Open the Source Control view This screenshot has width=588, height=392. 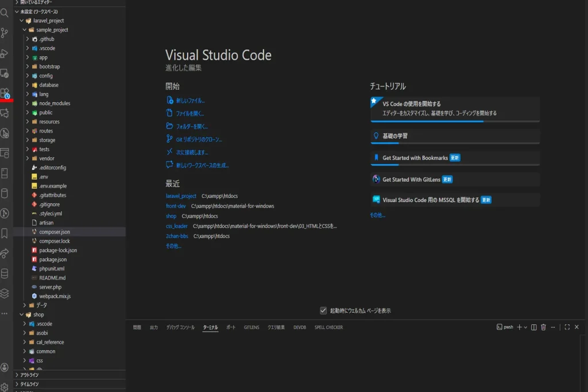click(x=5, y=33)
